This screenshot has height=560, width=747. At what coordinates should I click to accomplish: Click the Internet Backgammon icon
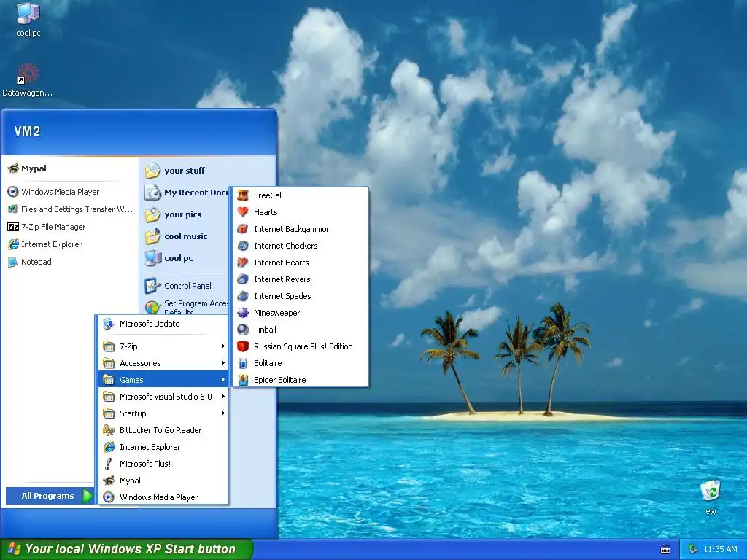tap(243, 229)
